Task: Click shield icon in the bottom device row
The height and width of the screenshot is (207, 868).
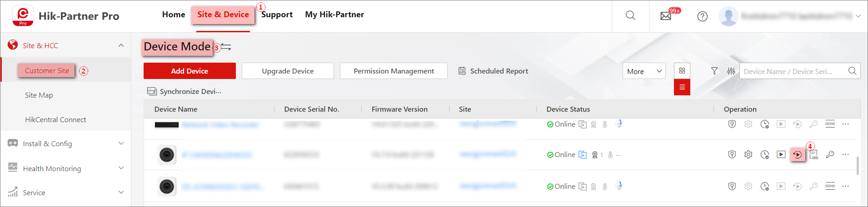Action: click(732, 186)
